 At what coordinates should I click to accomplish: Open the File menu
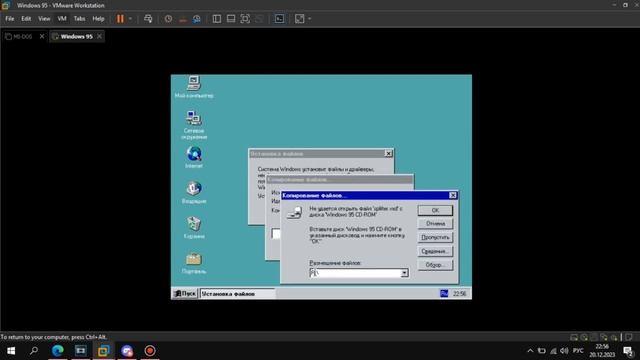click(x=10, y=19)
